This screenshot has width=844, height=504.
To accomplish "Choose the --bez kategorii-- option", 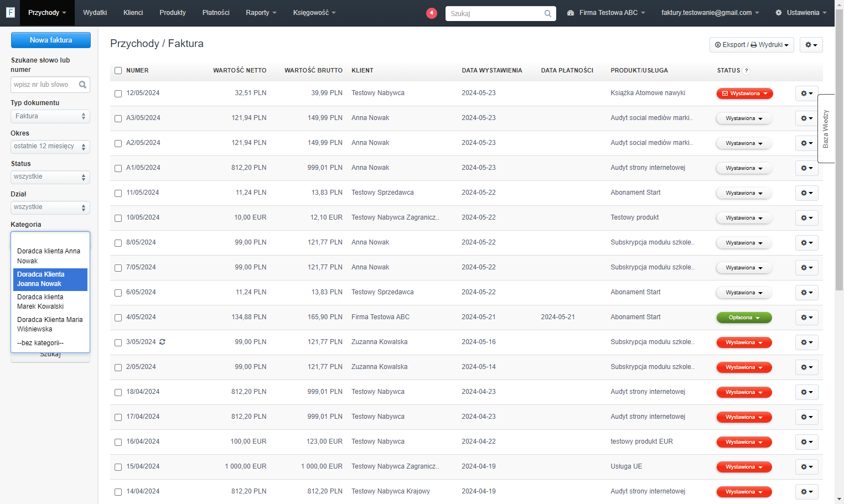I will point(50,343).
